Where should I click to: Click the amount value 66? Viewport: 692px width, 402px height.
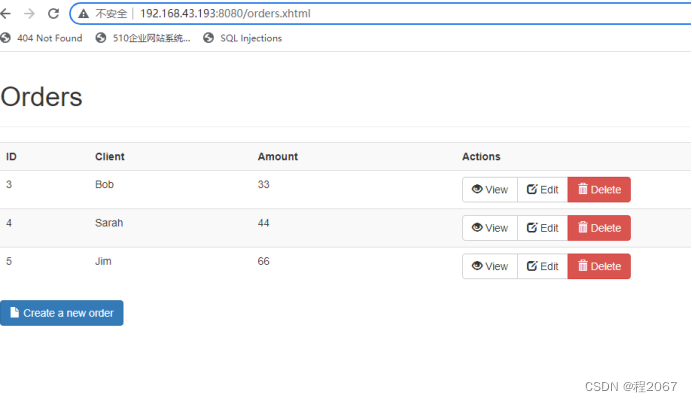pos(263,261)
